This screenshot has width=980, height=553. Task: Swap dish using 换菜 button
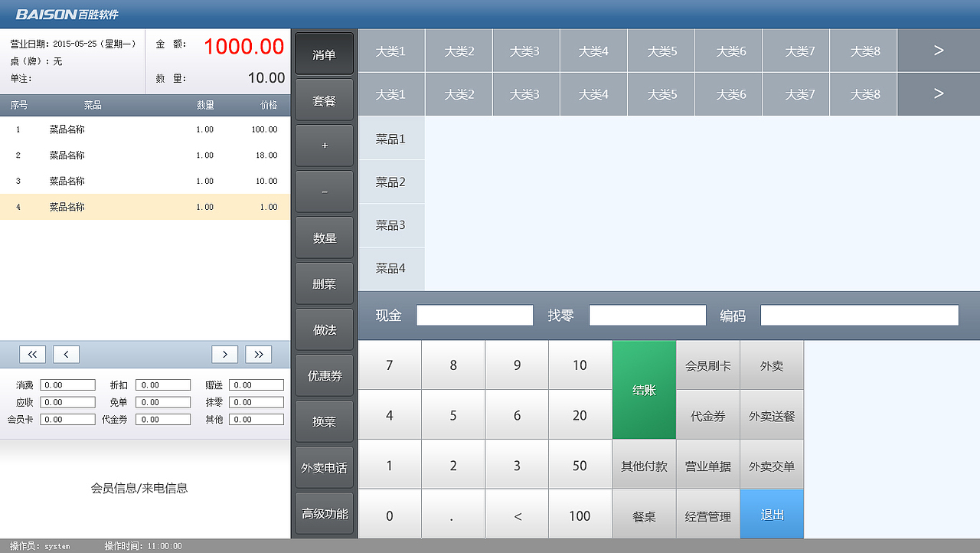click(325, 421)
